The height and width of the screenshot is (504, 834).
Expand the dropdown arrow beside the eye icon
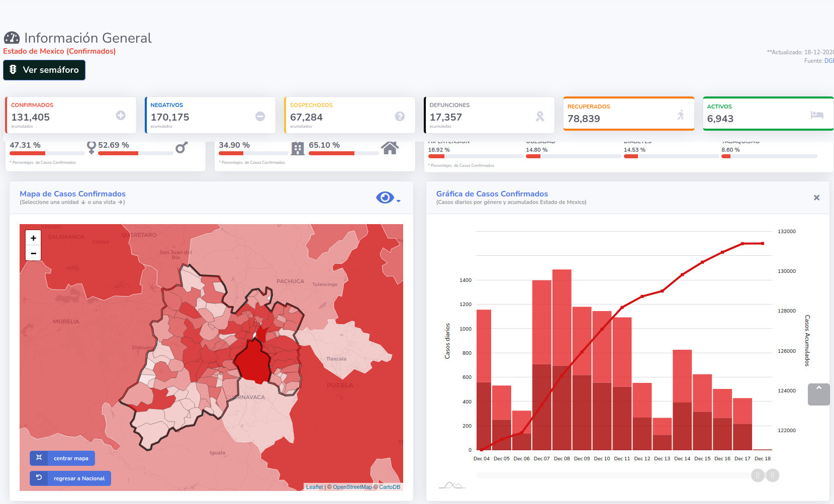pyautogui.click(x=399, y=201)
